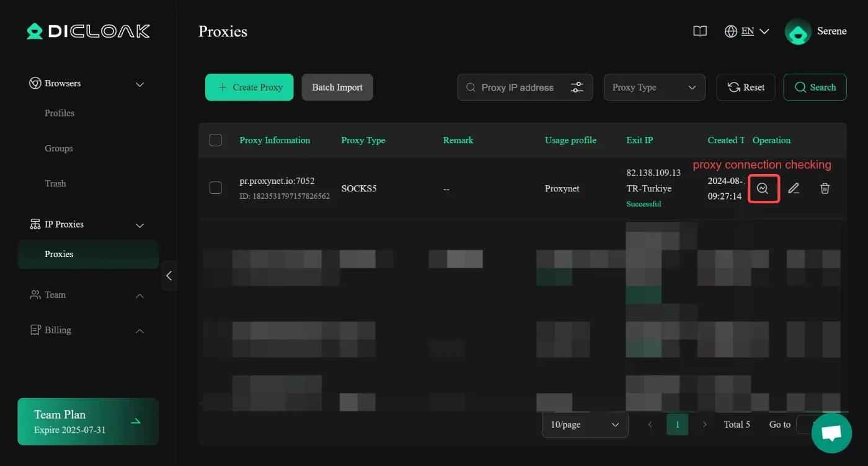Edit the pr.proxynet.io proxy with the pencil icon
The width and height of the screenshot is (868, 466).
click(794, 188)
